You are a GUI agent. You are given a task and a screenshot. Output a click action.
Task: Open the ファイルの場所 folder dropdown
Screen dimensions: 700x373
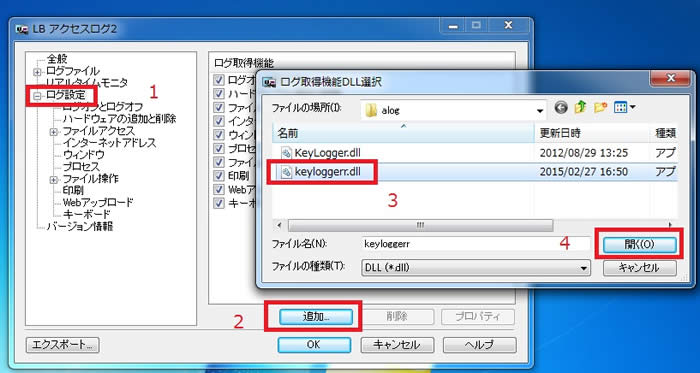(x=541, y=110)
